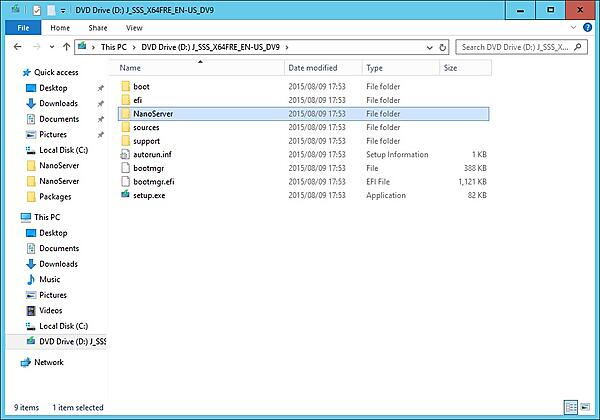
Task: Open Documents under This PC
Action: coord(59,248)
